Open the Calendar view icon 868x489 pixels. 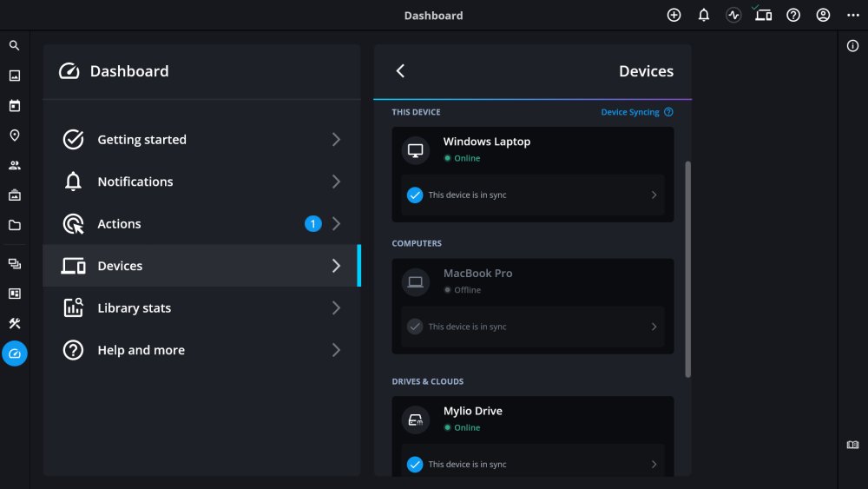coord(14,106)
